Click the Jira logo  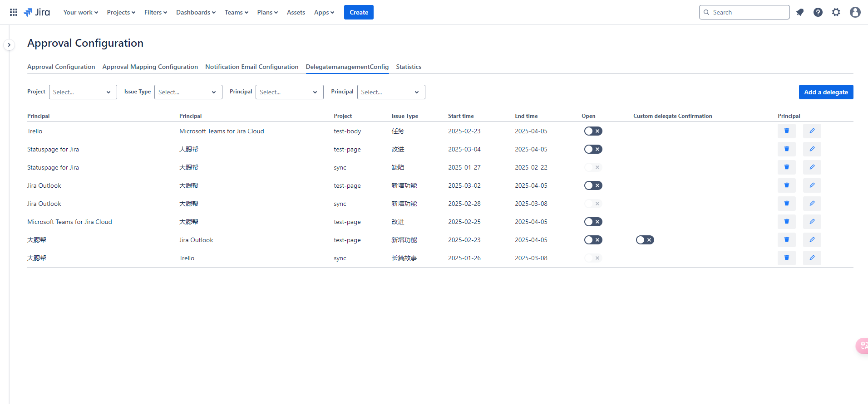tap(37, 12)
